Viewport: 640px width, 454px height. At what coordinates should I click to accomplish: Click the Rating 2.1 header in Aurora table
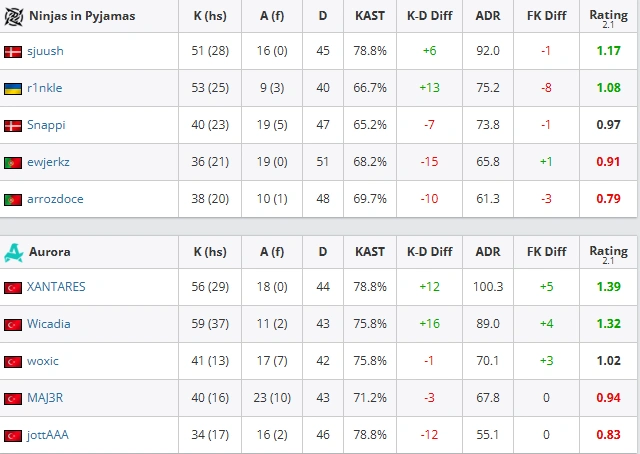(609, 254)
